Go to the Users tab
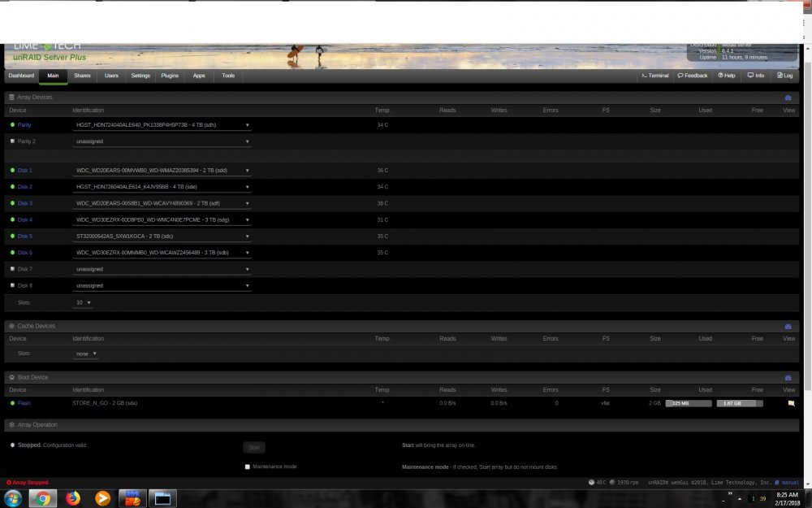Image resolution: width=812 pixels, height=508 pixels. tap(111, 76)
